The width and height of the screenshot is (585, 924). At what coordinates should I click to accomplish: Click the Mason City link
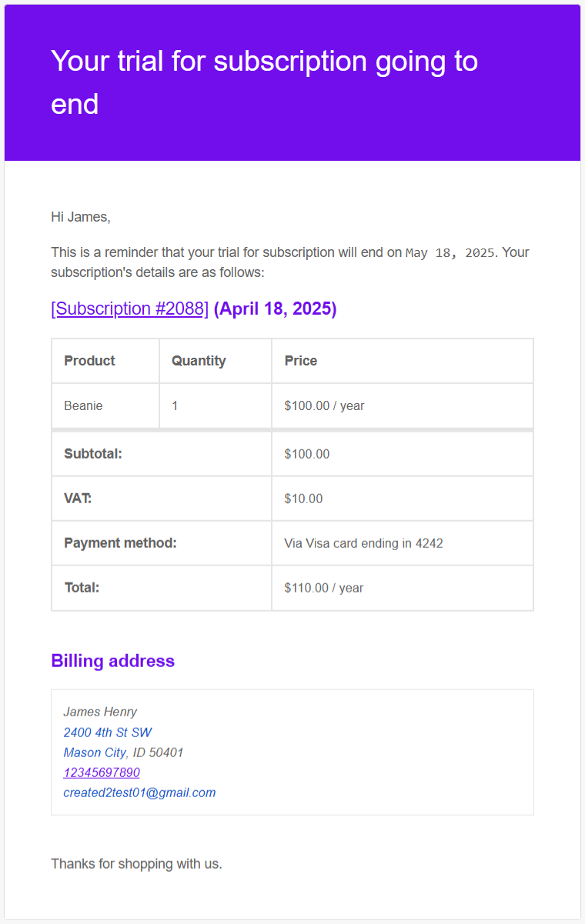pyautogui.click(x=95, y=752)
